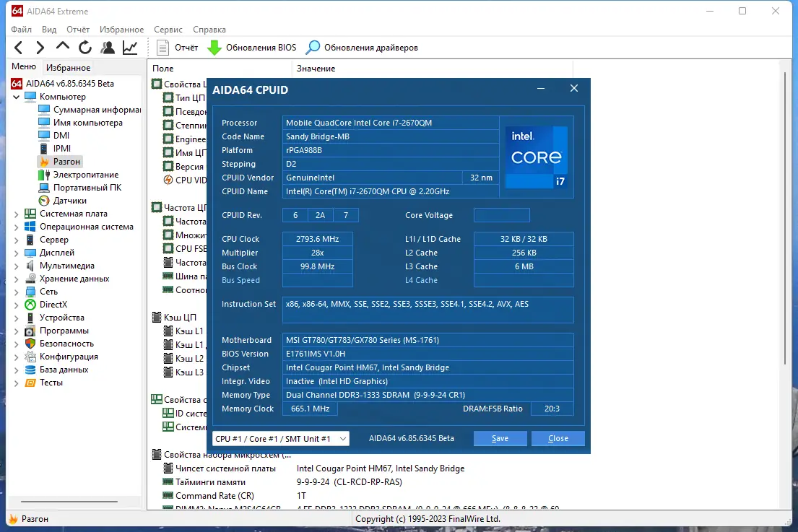Open the Файл menu

(22, 30)
